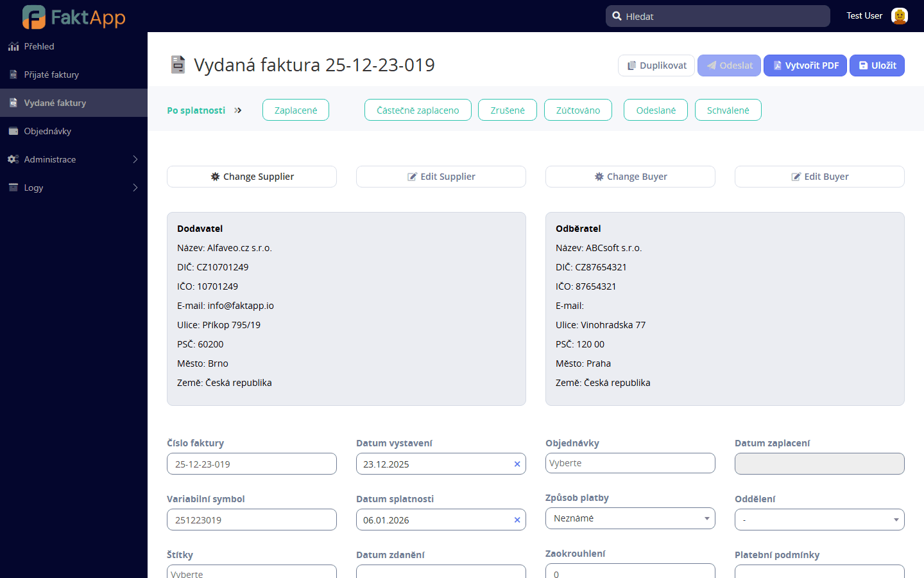Screen dimensions: 924x578
Task: Click the Hledat search field
Action: [x=718, y=16]
